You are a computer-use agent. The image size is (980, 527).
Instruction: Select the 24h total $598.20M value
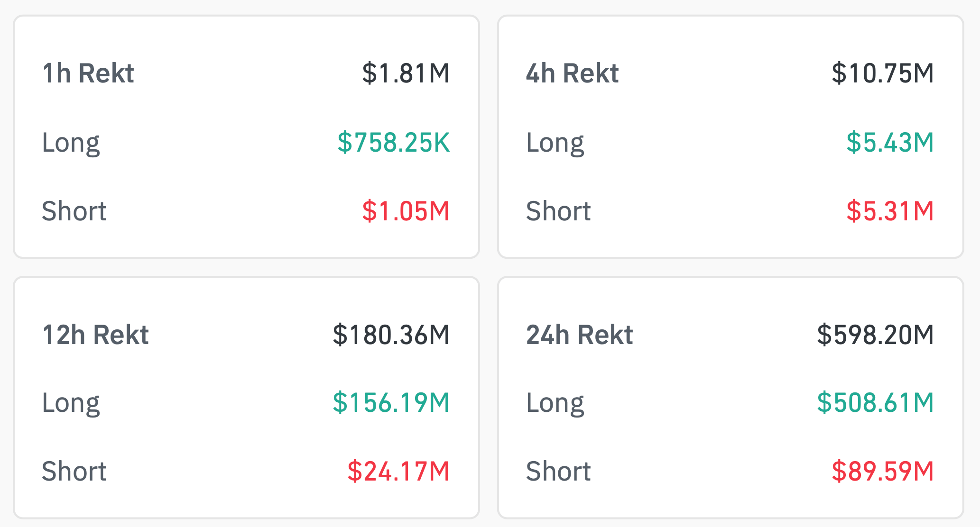[875, 335]
